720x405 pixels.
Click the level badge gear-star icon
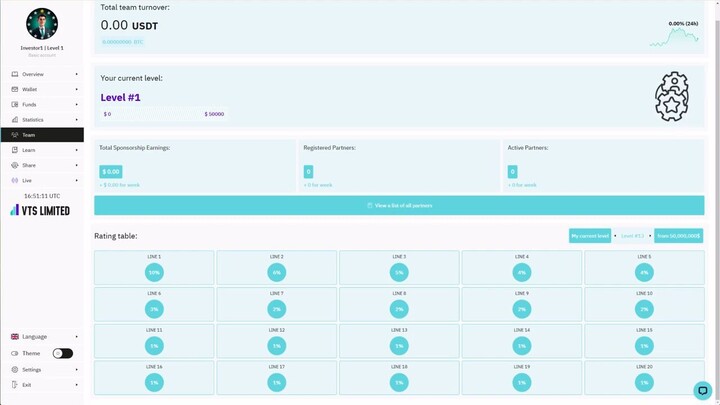click(672, 96)
